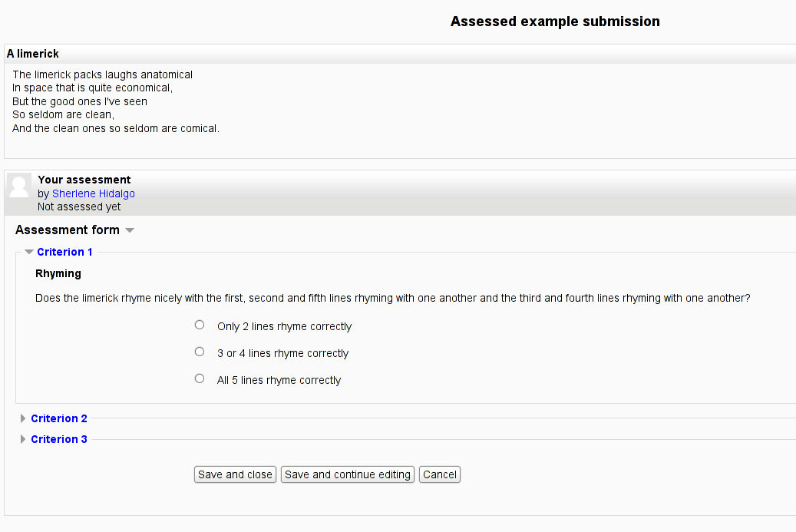Select '3 or 4 lines rhyme correctly'
Viewport: 796px width, 532px height.
click(200, 352)
